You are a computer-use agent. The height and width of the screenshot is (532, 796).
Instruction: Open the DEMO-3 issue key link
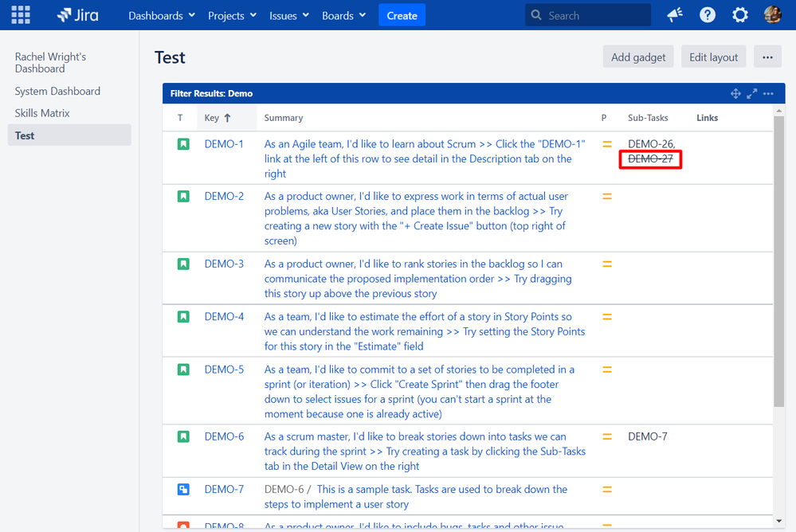224,264
